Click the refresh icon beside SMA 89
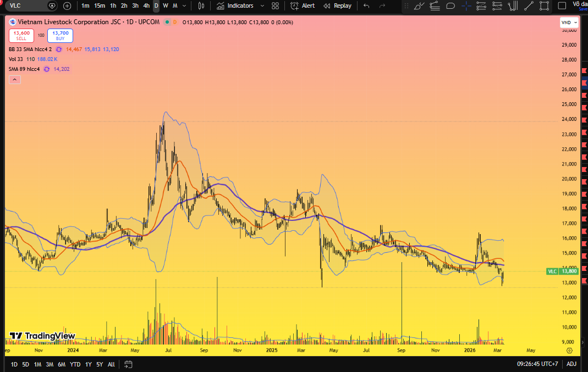 47,69
